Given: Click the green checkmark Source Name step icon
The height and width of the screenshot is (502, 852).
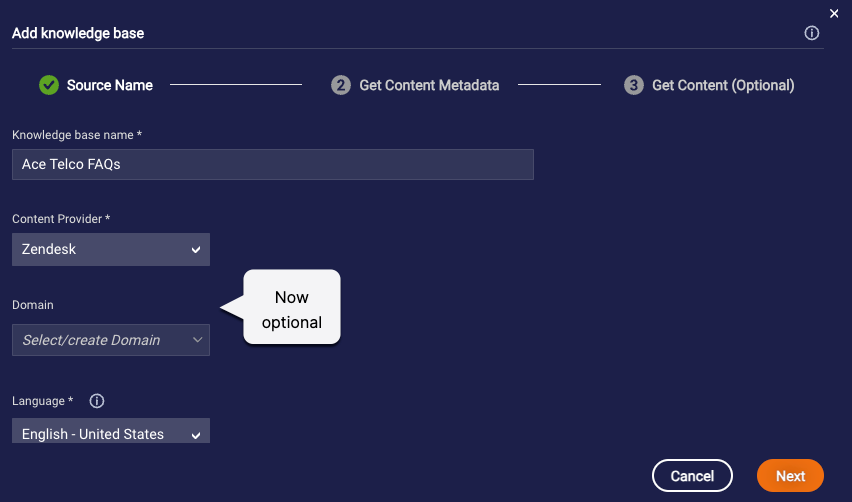Looking at the screenshot, I should tap(49, 85).
